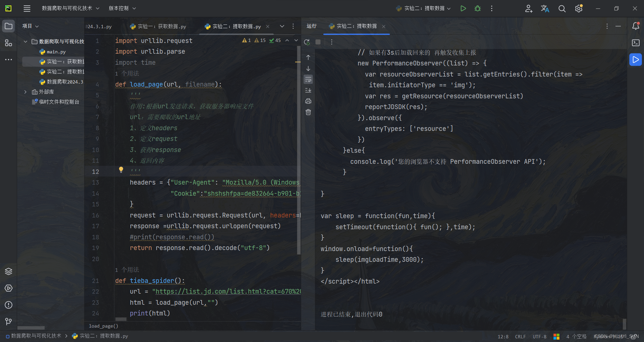Click the translate icon in the toolbar
This screenshot has width=644, height=342.
click(545, 8)
